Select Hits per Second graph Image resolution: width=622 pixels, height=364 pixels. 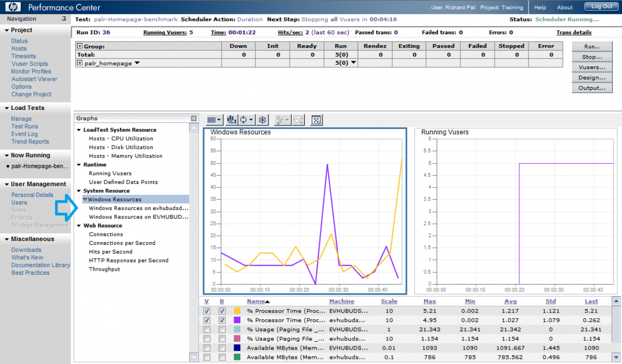pyautogui.click(x=111, y=251)
